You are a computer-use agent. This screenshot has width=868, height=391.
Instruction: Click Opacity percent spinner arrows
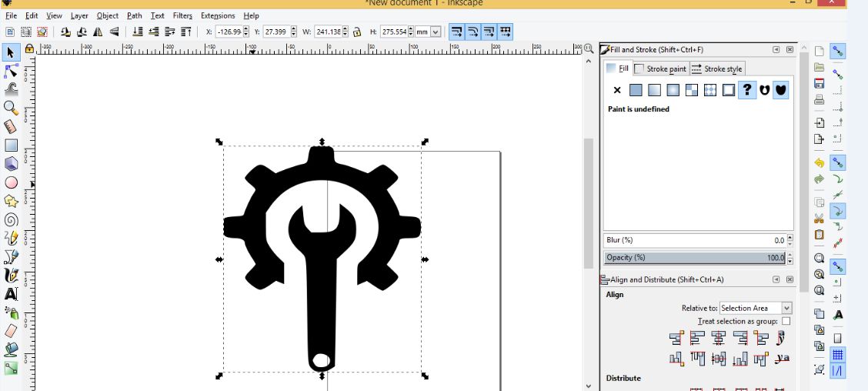[x=790, y=258]
